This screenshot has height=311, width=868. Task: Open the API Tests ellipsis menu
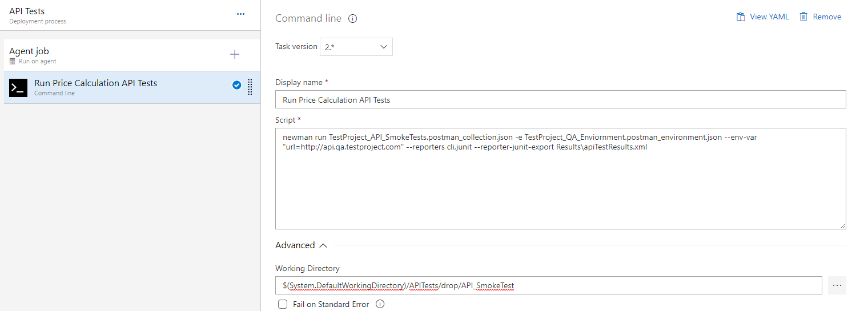(x=240, y=14)
